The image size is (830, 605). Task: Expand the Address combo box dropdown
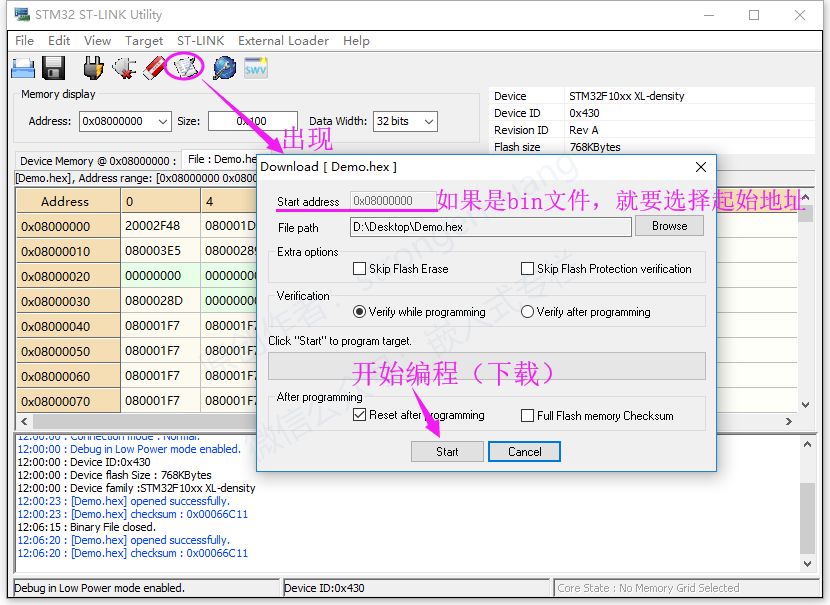163,121
